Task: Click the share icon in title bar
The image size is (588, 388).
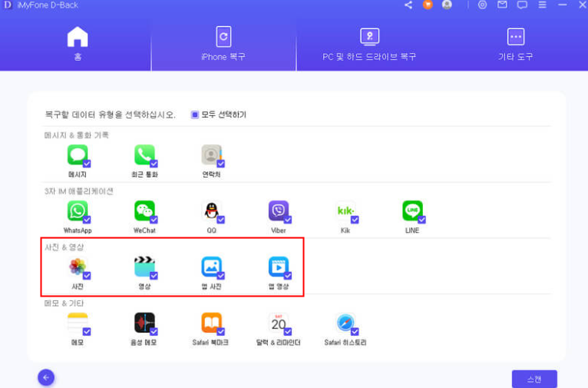Action: (408, 5)
